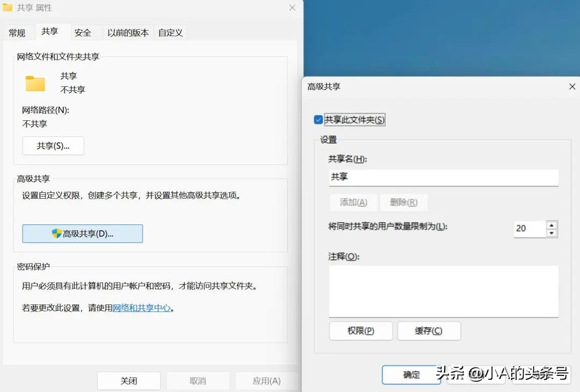This screenshot has width=580, height=392.
Task: Open the 以前的版本 tab
Action: 127,32
